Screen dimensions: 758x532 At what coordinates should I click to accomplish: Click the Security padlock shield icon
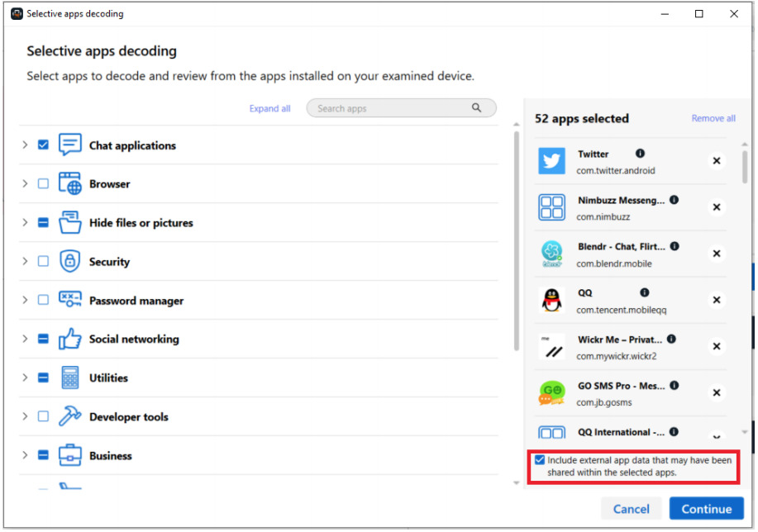(x=70, y=261)
